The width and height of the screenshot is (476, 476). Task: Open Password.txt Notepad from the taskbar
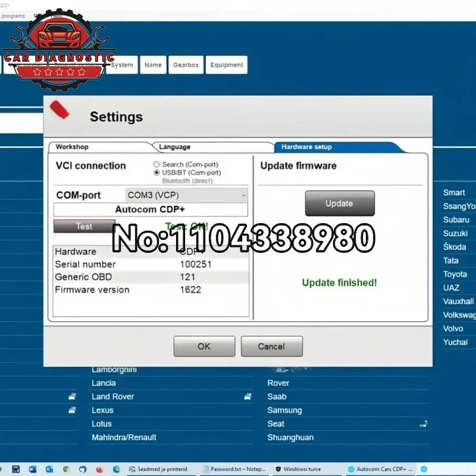pos(234,469)
